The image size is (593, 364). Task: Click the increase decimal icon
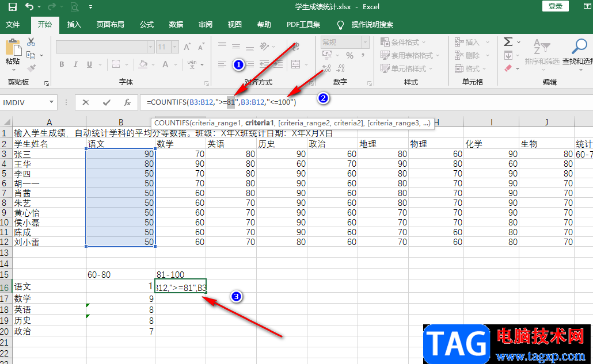[326, 68]
